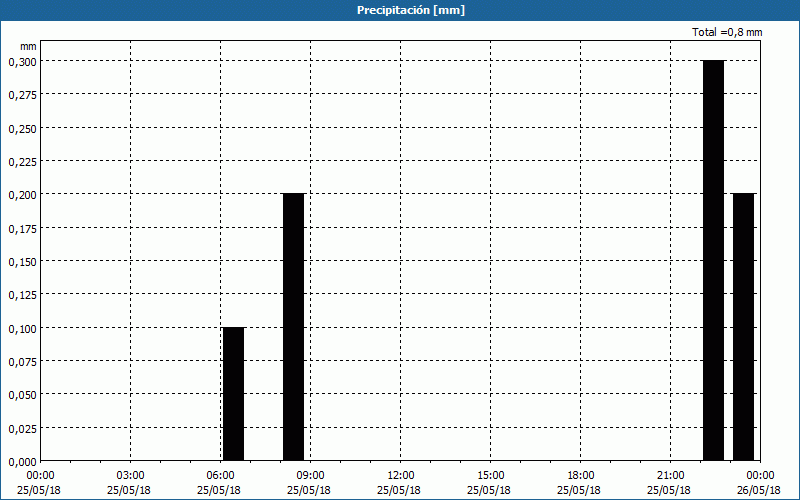Click the mm unit label above y-axis
Viewport: 800px width, 500px height.
click(28, 46)
